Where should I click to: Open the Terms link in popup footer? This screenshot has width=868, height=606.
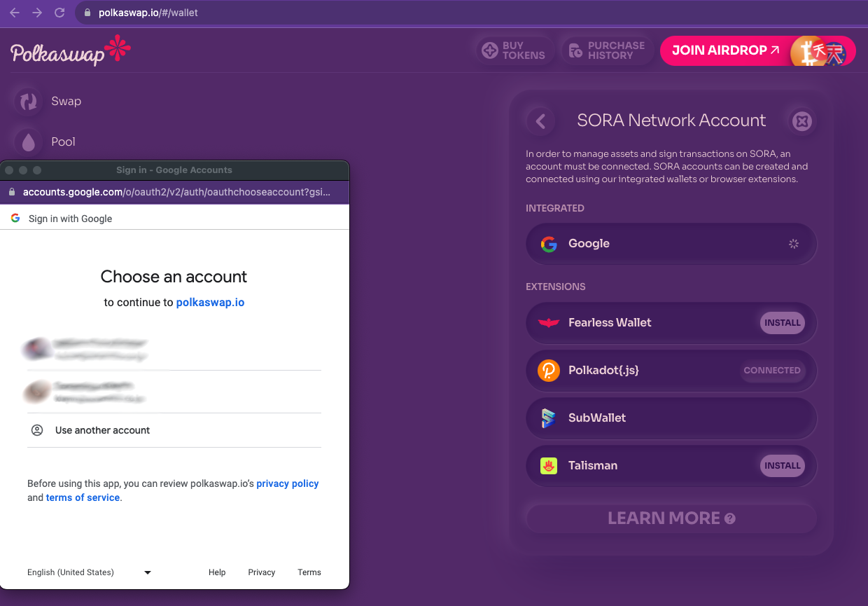pyautogui.click(x=309, y=572)
